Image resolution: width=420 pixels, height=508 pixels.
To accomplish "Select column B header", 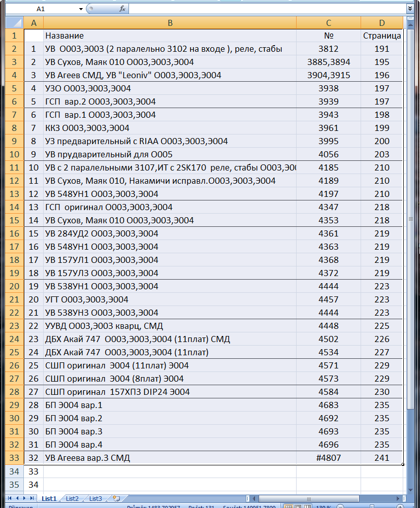I will pyautogui.click(x=170, y=23).
